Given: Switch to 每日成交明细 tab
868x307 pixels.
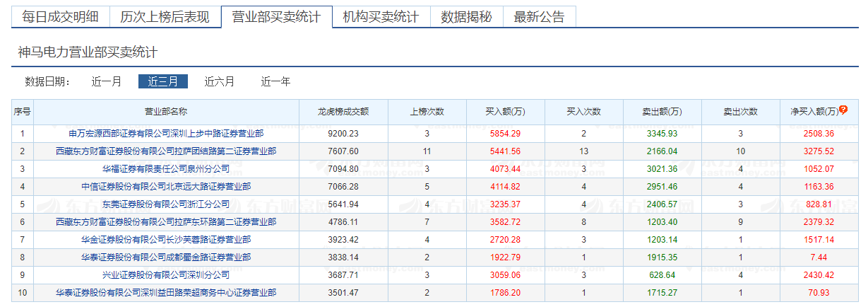Looking at the screenshot, I should click(60, 17).
